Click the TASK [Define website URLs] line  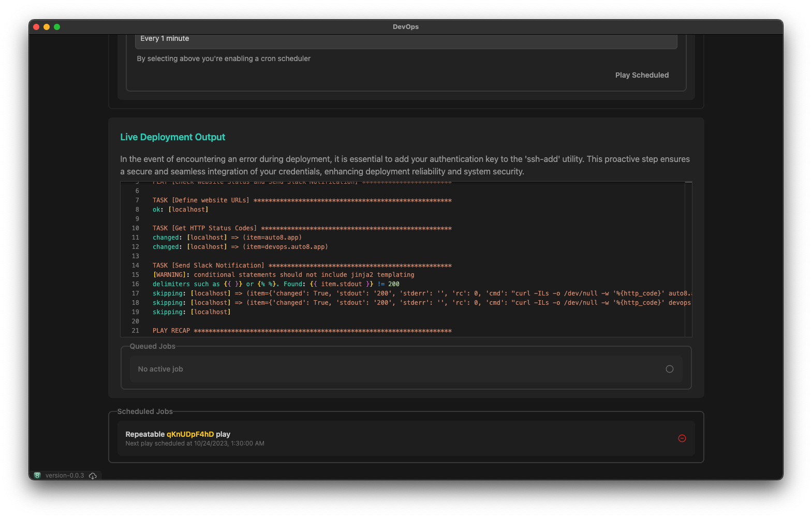point(302,200)
